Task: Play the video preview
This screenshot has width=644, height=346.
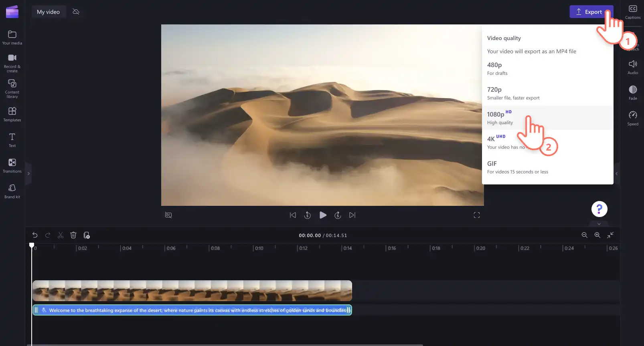Action: [323, 215]
